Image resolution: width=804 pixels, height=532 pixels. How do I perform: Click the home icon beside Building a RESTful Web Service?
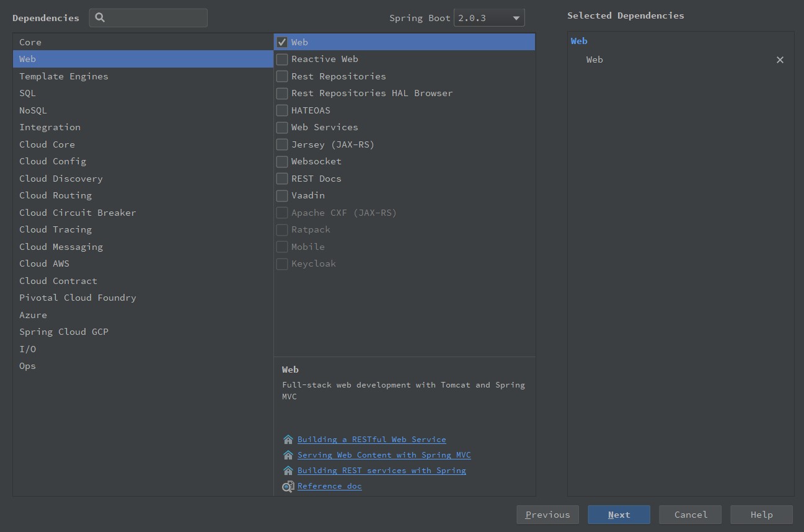288,440
